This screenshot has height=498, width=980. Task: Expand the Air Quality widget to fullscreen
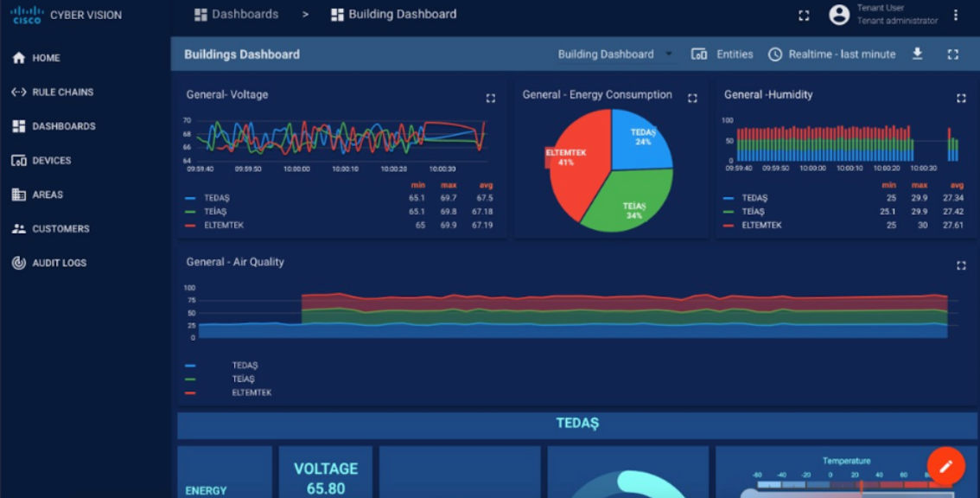(961, 265)
